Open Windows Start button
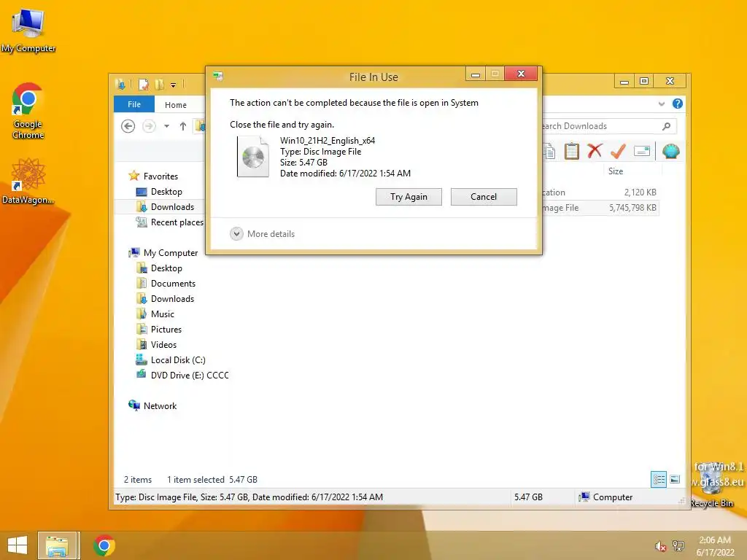 (18, 545)
